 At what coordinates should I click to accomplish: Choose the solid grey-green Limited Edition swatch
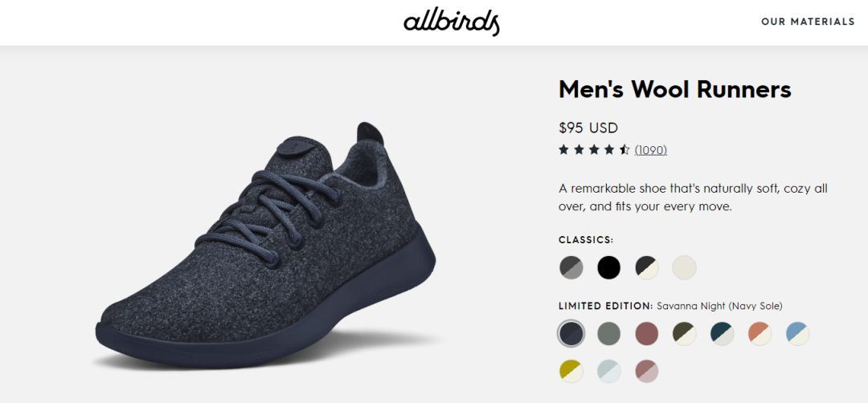coord(609,333)
